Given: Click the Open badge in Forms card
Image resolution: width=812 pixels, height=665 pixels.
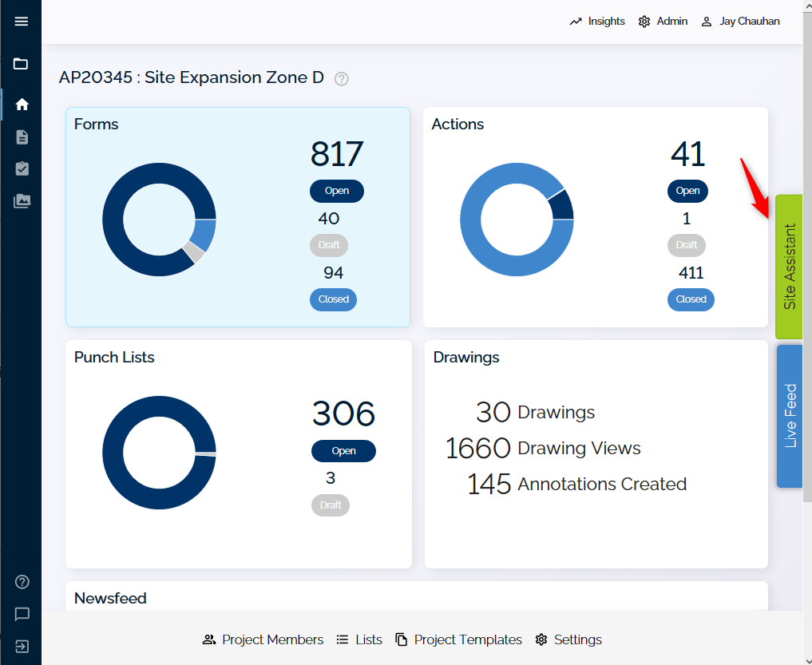Looking at the screenshot, I should (336, 192).
